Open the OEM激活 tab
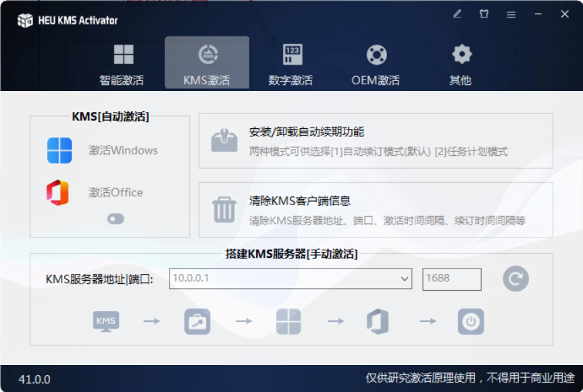Image resolution: width=583 pixels, height=392 pixels. point(376,63)
